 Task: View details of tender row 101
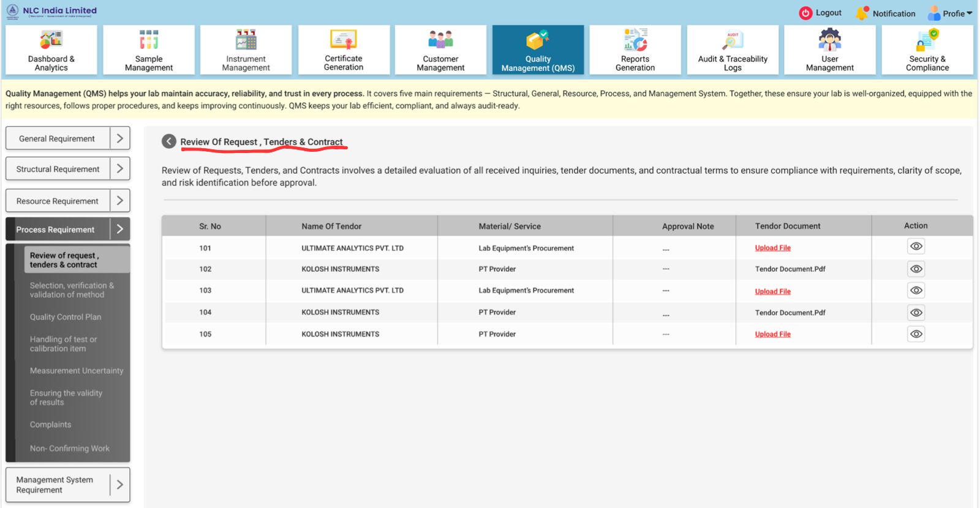pyautogui.click(x=916, y=246)
